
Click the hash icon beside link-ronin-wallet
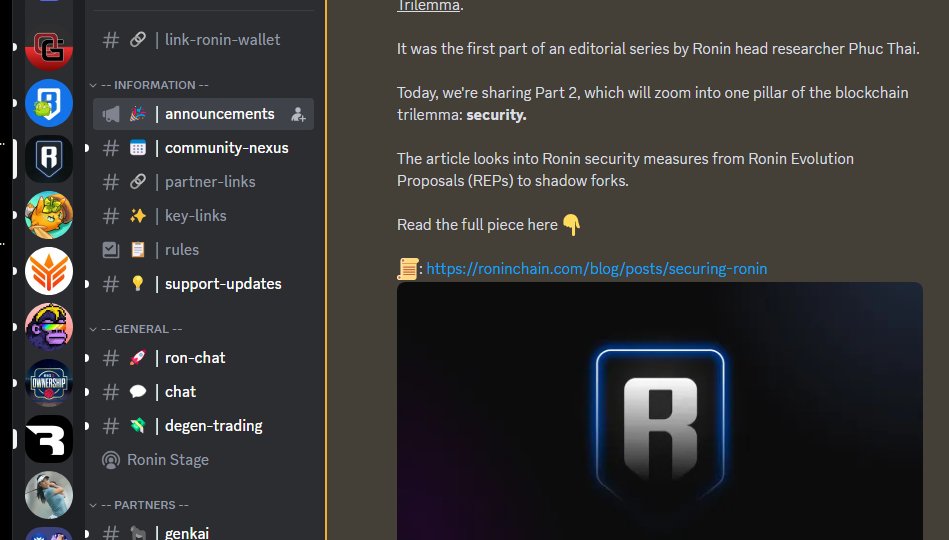click(111, 40)
